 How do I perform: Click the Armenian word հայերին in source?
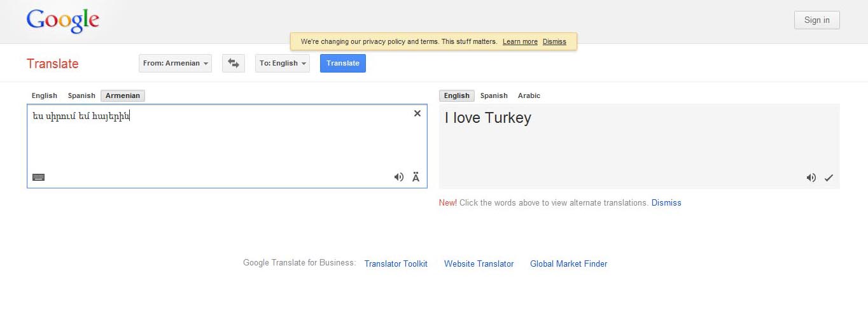[x=112, y=116]
